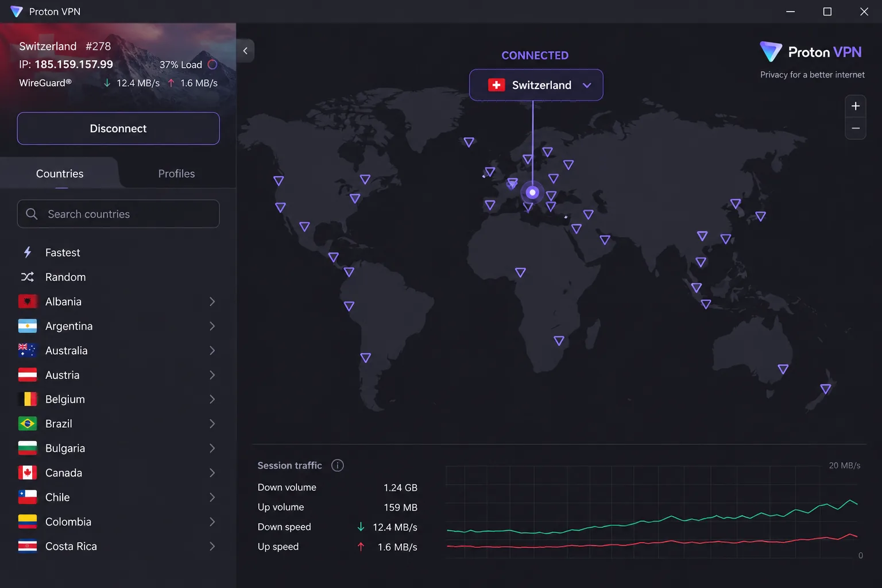Click the Disconnect button

pyautogui.click(x=118, y=129)
